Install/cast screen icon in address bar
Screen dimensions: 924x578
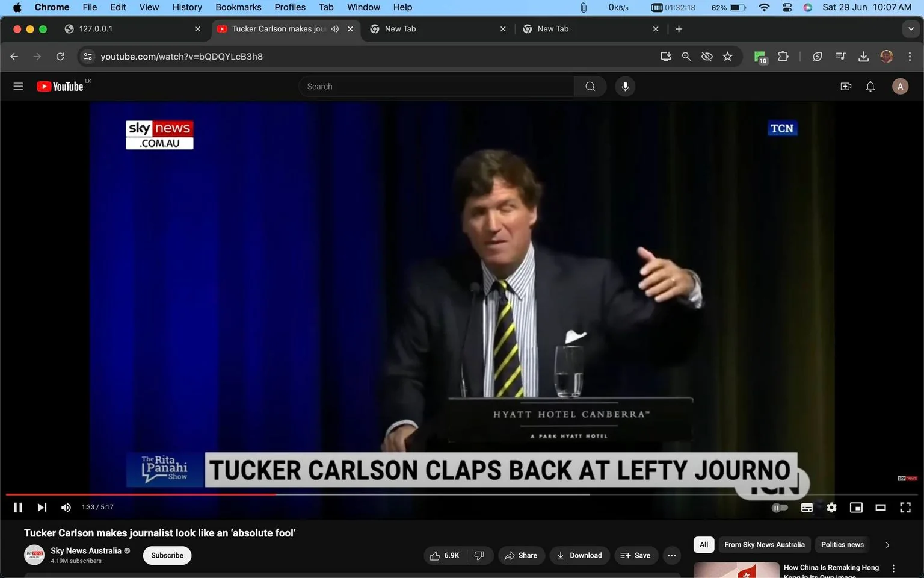tap(666, 56)
